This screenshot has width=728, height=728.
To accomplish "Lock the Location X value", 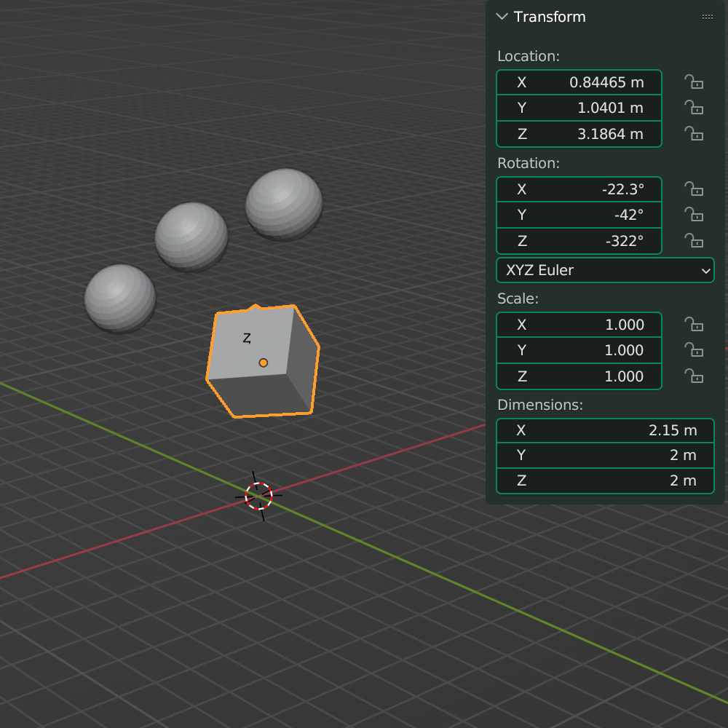I will coord(694,82).
